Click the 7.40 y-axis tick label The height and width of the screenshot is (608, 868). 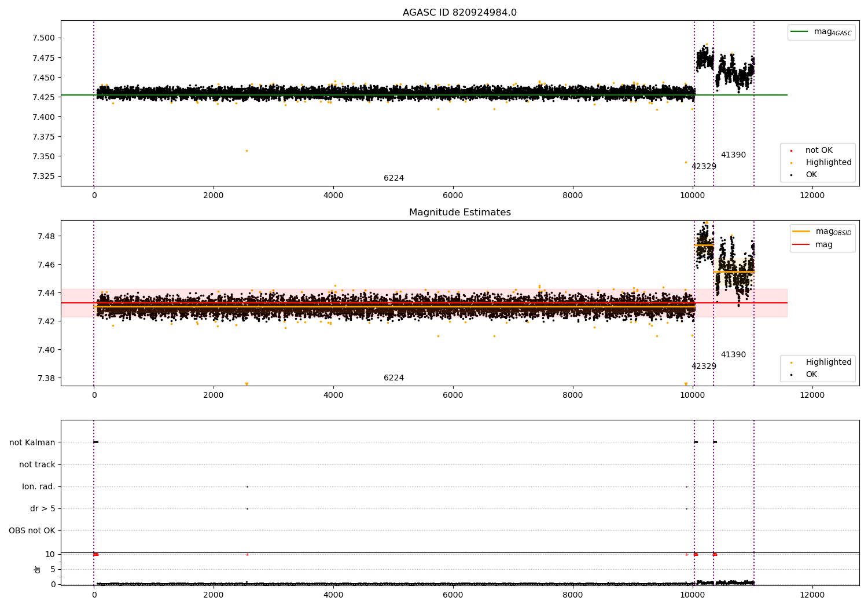tap(46, 350)
